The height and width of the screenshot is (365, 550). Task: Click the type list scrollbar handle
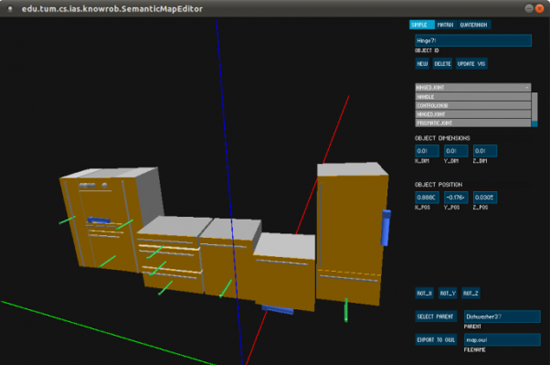point(535,124)
